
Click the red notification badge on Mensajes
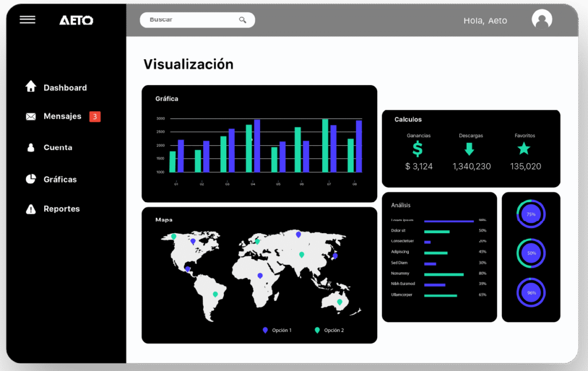95,117
